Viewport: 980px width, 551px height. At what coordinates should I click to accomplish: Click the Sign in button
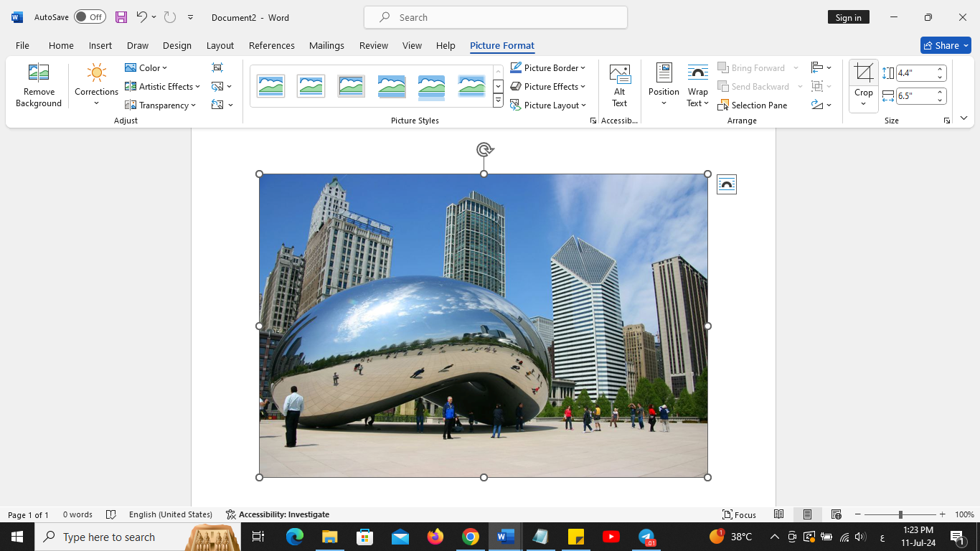point(849,17)
